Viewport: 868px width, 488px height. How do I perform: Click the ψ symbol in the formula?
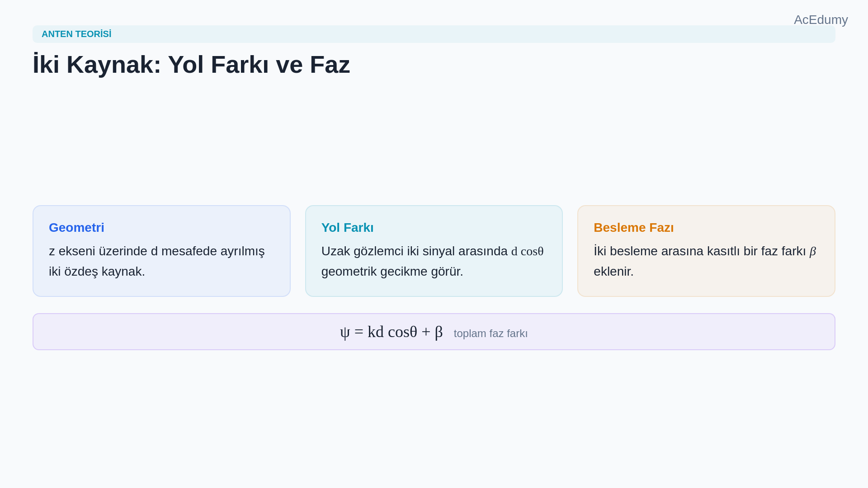point(344,333)
